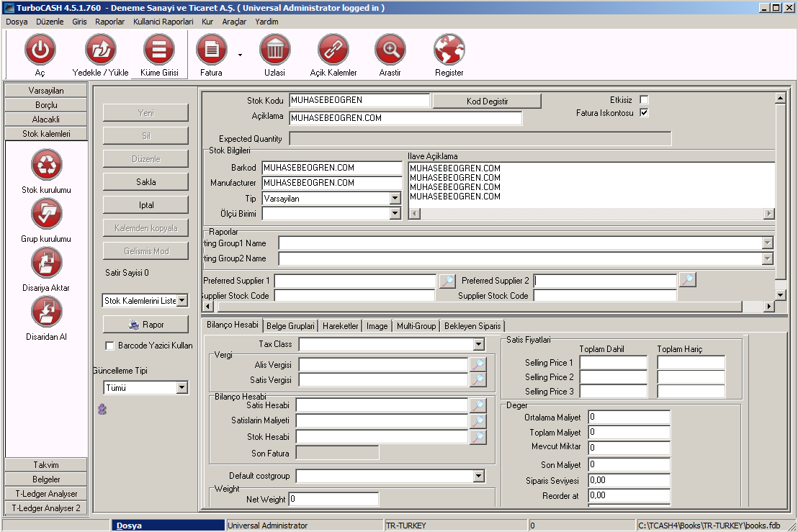Click the Register globe icon
The image size is (798, 532).
click(449, 50)
